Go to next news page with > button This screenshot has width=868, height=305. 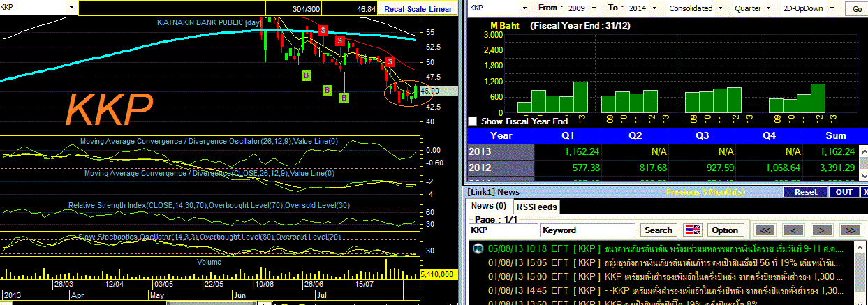coord(822,230)
